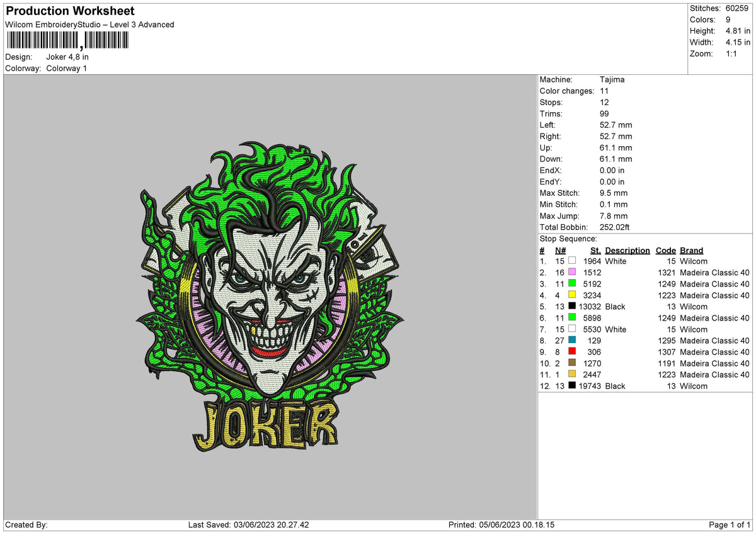This screenshot has width=756, height=534.
Task: Select the green swatch beside 5898 stitches
Action: [x=572, y=317]
